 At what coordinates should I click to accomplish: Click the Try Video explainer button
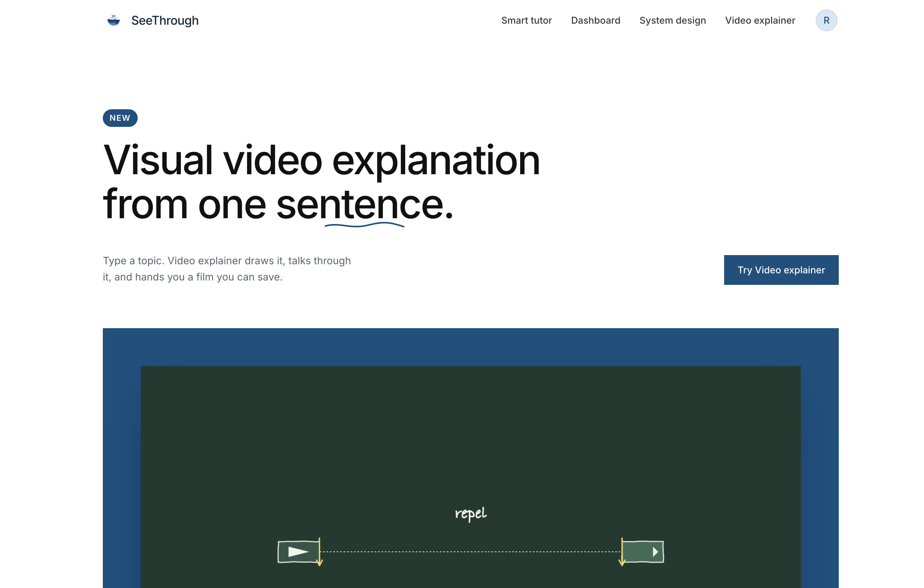pyautogui.click(x=781, y=270)
